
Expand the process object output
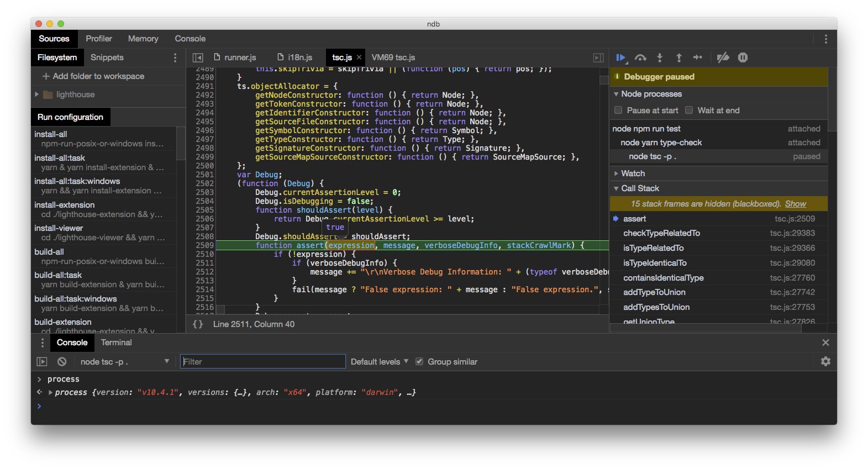pyautogui.click(x=51, y=392)
